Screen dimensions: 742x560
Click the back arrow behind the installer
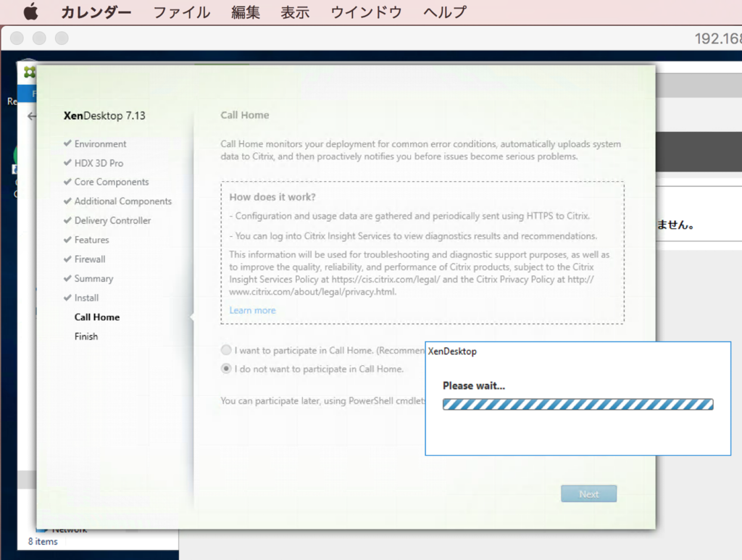point(31,116)
